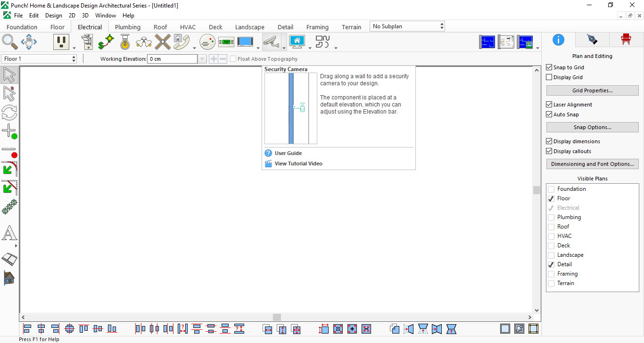Screen dimensions: 644x343
Task: Select the ceiling fan tool
Action: [163, 42]
